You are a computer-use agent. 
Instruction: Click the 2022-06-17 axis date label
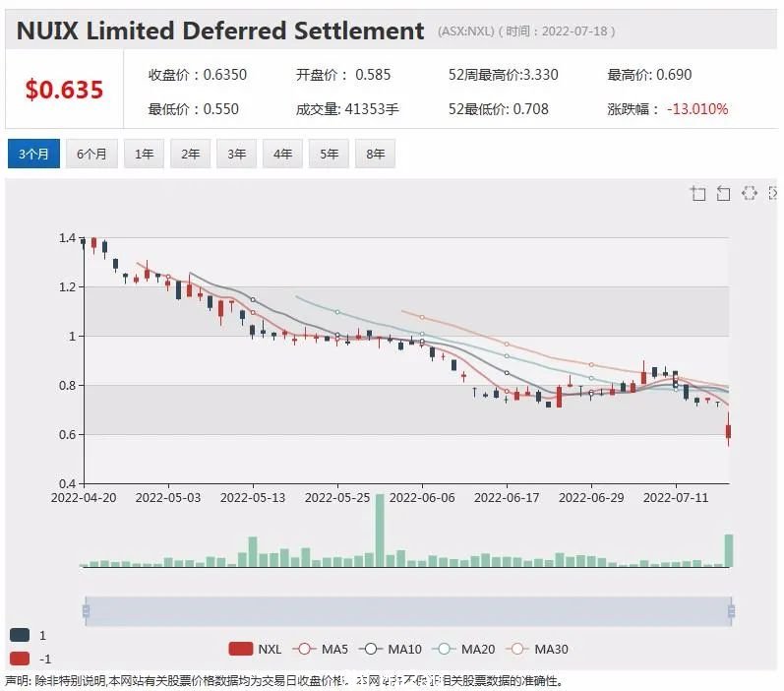click(507, 497)
